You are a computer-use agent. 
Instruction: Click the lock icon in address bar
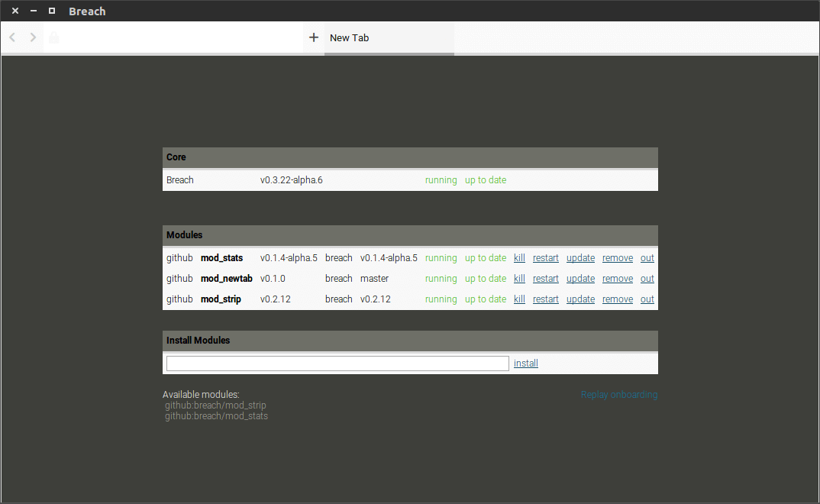[x=54, y=37]
